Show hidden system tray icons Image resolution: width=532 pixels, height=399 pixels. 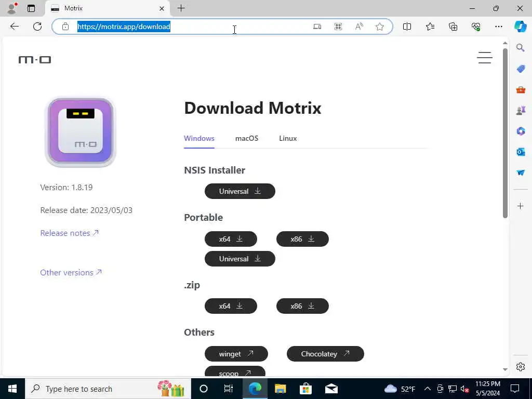click(428, 389)
